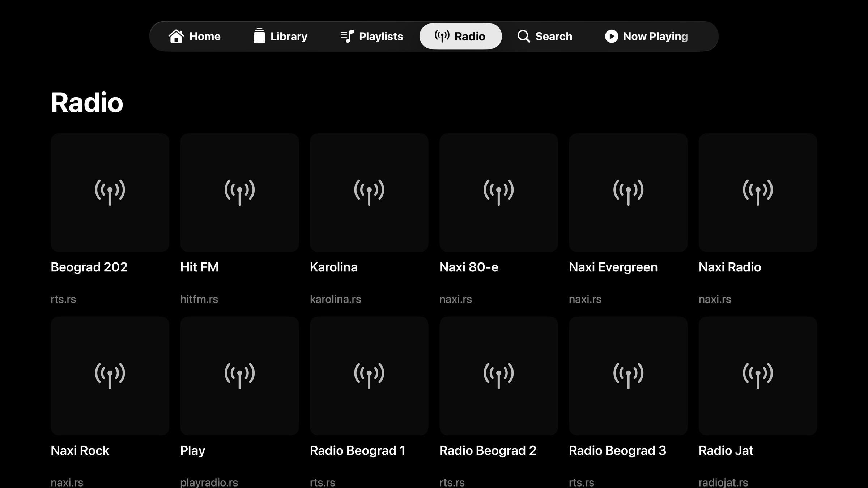Click the Search magnifier icon
This screenshot has width=868, height=488.
[523, 36]
